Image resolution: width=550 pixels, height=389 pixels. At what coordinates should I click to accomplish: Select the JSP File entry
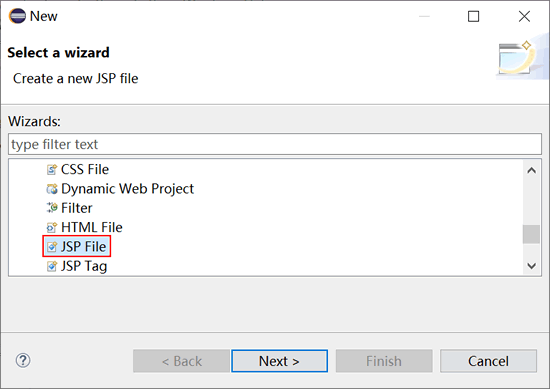pos(76,247)
